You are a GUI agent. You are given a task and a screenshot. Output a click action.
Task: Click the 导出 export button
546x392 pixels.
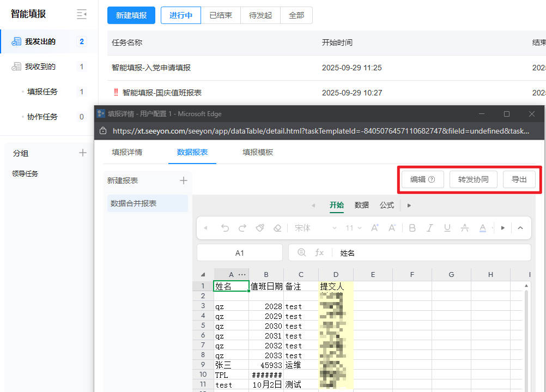[x=519, y=179]
